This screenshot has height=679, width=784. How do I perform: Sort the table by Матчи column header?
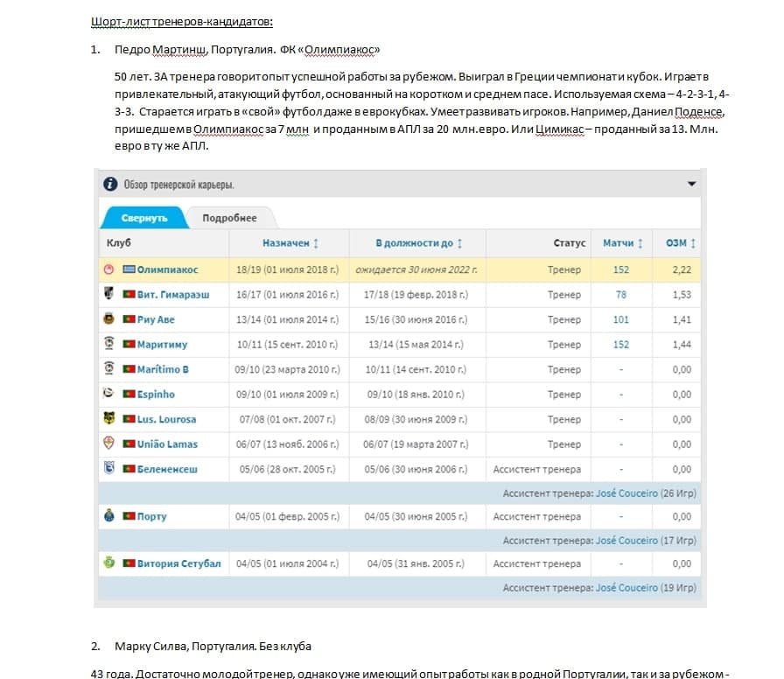point(623,243)
